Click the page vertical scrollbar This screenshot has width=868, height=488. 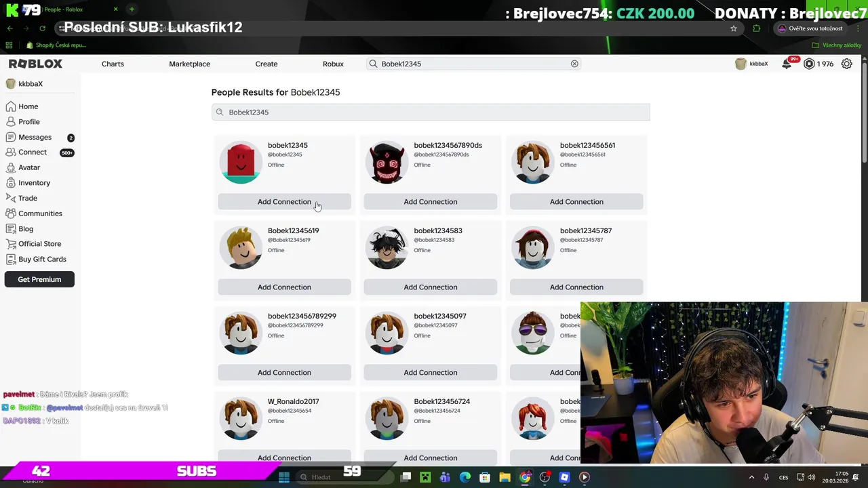coord(865,112)
